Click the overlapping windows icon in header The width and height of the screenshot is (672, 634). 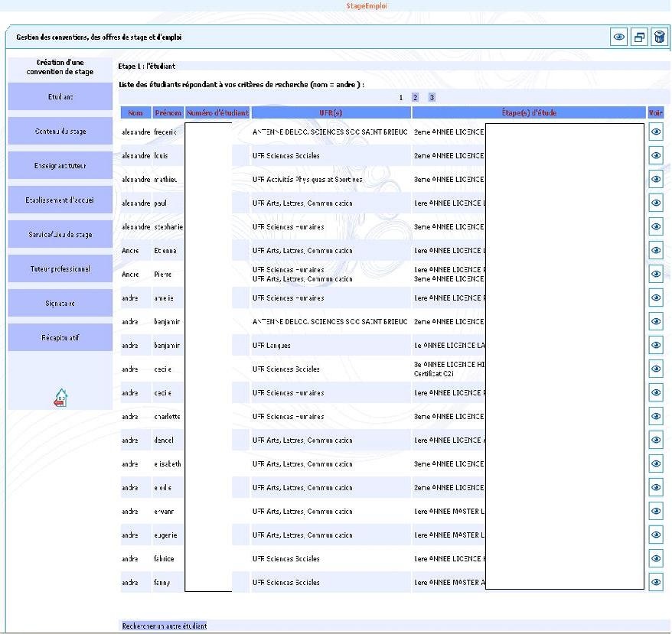(639, 37)
